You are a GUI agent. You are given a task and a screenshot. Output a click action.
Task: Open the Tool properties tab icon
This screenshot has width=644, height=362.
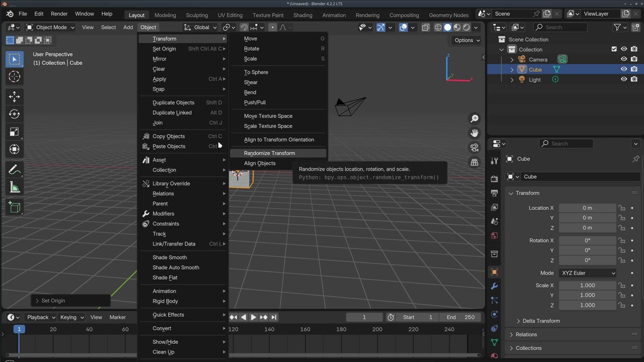click(x=494, y=161)
